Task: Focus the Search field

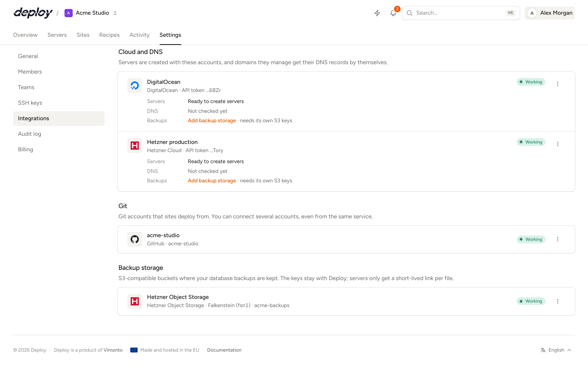Action: point(461,13)
